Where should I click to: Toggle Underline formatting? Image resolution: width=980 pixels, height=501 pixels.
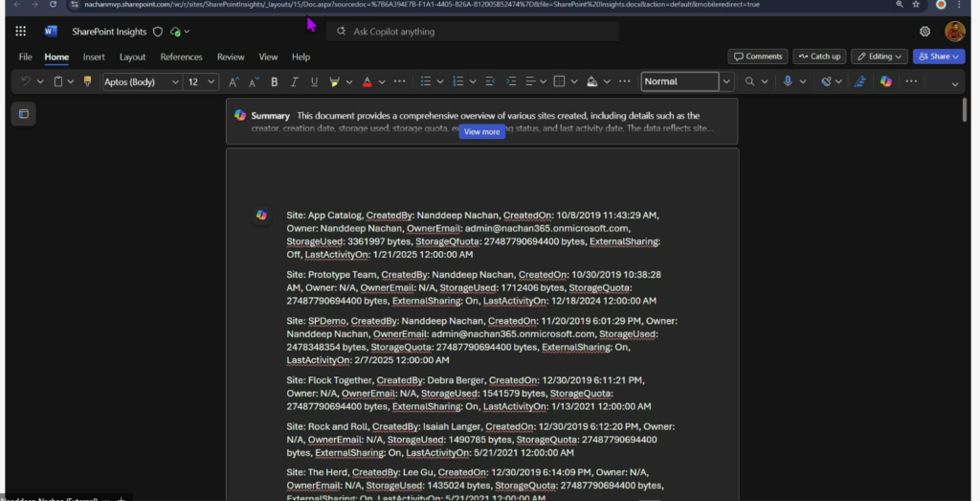click(314, 81)
